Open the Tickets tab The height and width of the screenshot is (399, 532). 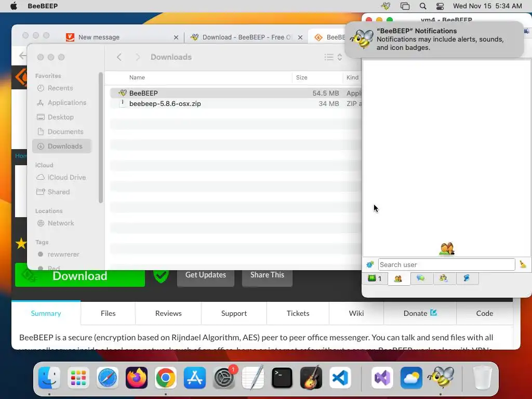coord(298,313)
